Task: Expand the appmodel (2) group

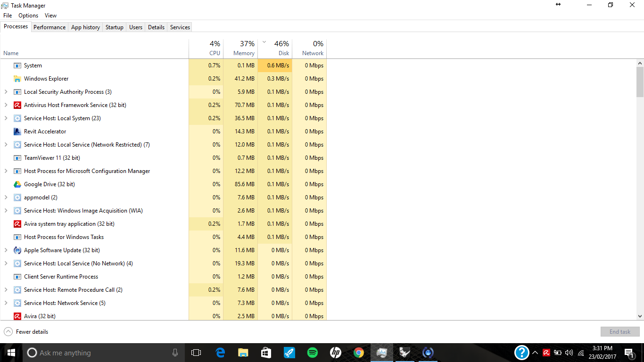Action: (x=6, y=197)
